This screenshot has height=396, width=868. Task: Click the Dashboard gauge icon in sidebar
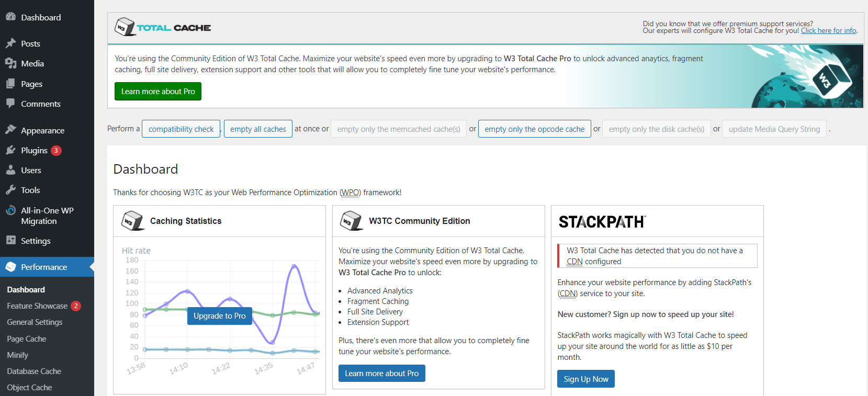pos(10,17)
